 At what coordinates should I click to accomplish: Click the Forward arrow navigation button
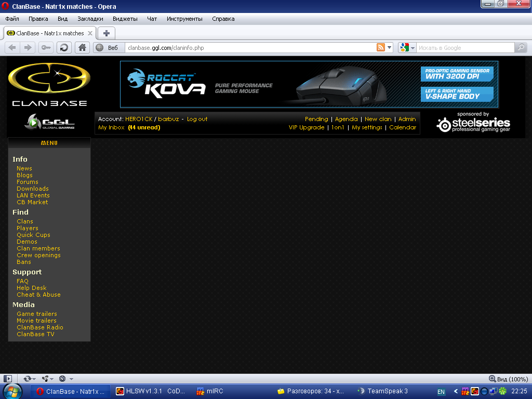pos(28,47)
